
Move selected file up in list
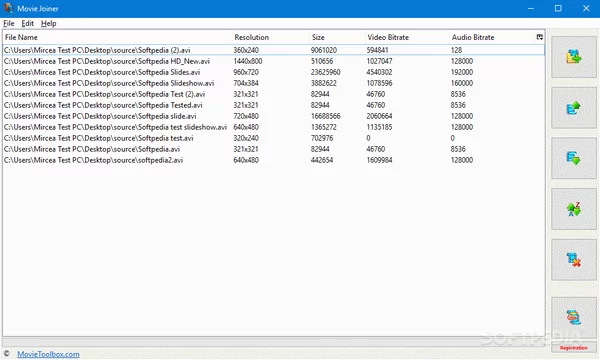[x=573, y=108]
